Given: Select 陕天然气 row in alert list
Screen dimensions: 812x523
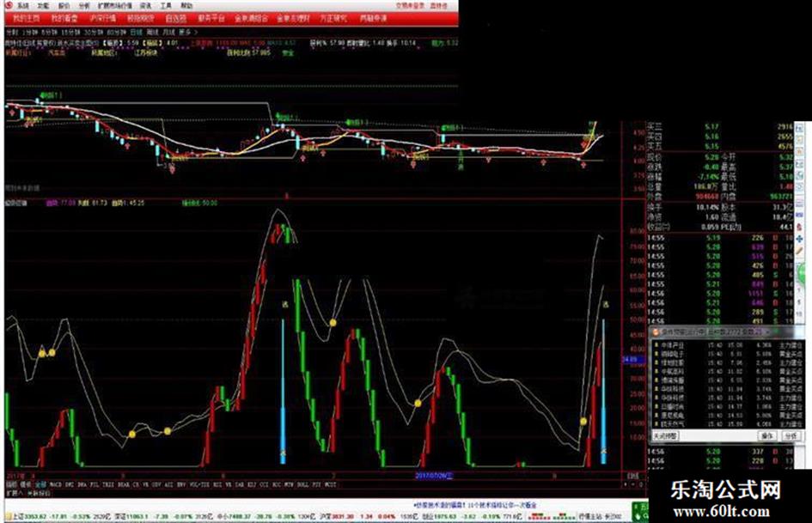Looking at the screenshot, I should 728,424.
